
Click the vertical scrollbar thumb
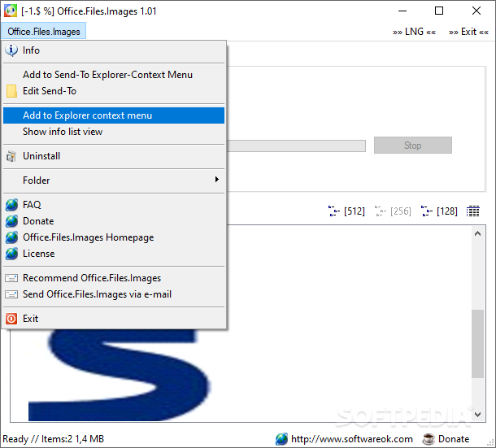(477, 344)
